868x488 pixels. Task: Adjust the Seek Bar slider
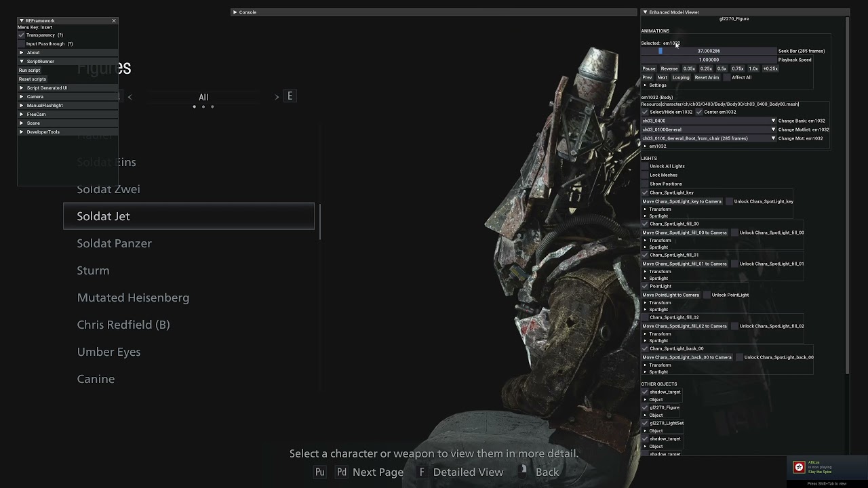(709, 51)
